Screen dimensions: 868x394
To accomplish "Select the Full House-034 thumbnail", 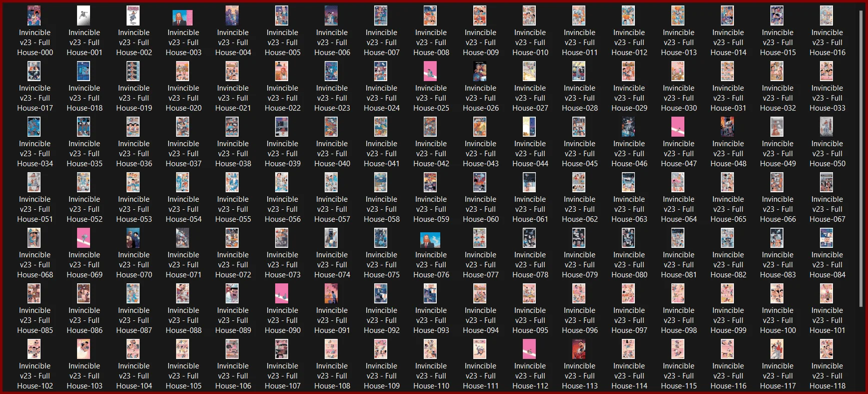I will pyautogui.click(x=34, y=127).
